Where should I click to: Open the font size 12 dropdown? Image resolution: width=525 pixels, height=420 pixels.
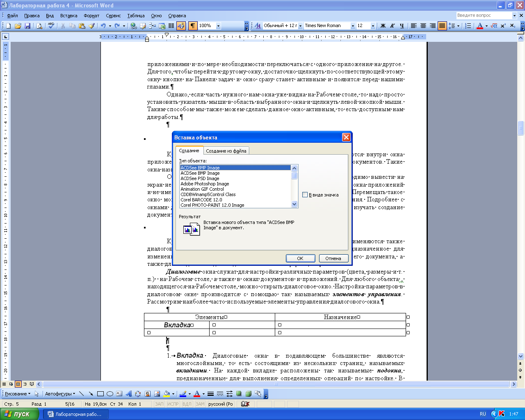(373, 26)
